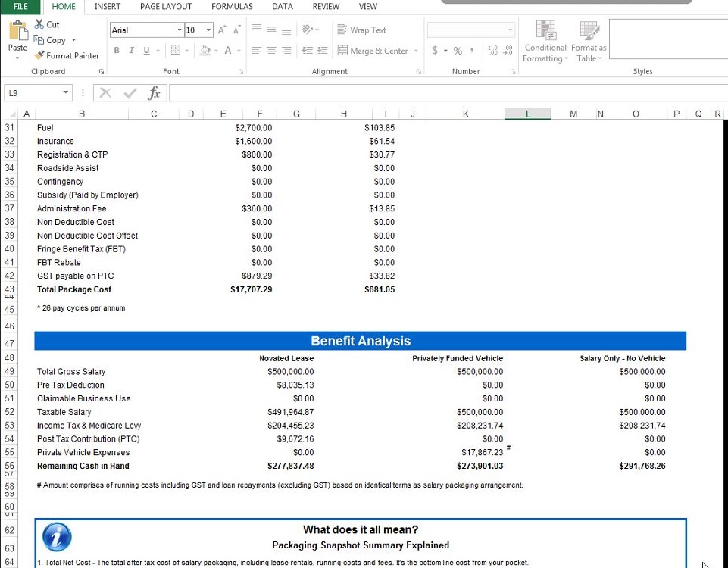Increase font size with larger A
This screenshot has width=728, height=568.
222,30
